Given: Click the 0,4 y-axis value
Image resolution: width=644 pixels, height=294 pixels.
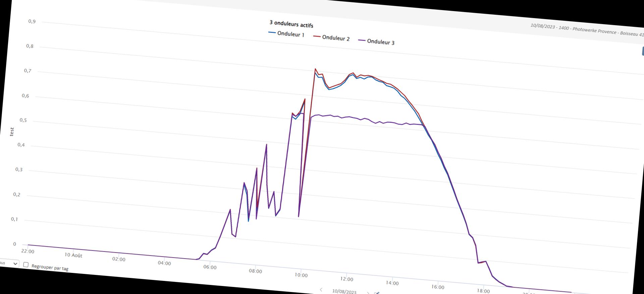Looking at the screenshot, I should (x=21, y=145).
